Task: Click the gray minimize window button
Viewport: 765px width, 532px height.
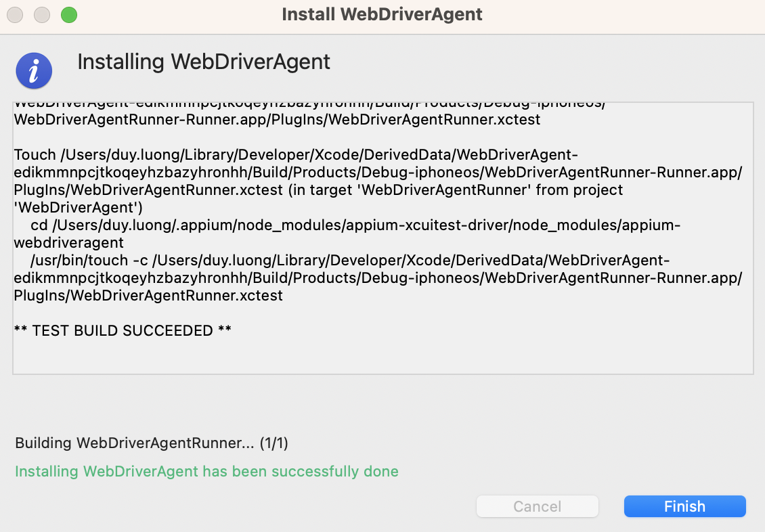Action: (x=42, y=14)
